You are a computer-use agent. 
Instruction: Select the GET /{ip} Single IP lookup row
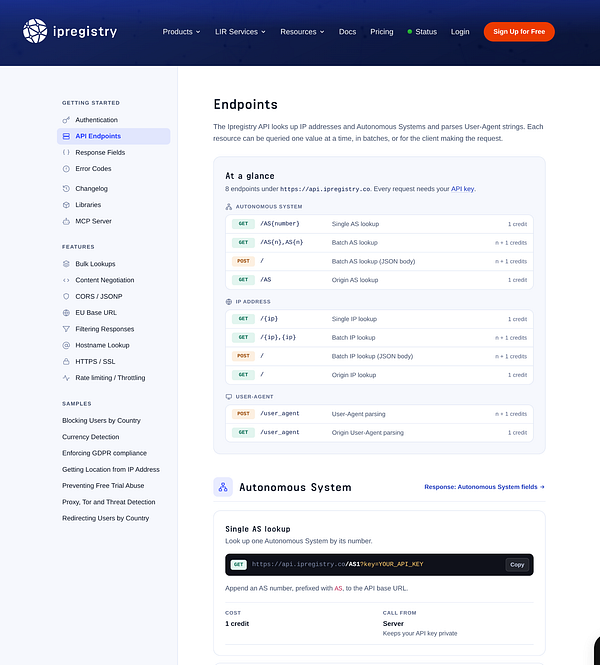(x=379, y=319)
